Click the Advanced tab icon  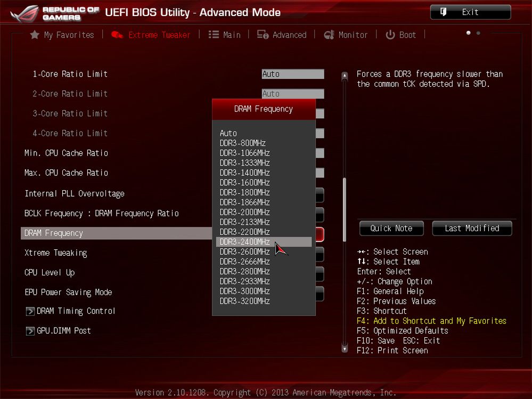263,35
